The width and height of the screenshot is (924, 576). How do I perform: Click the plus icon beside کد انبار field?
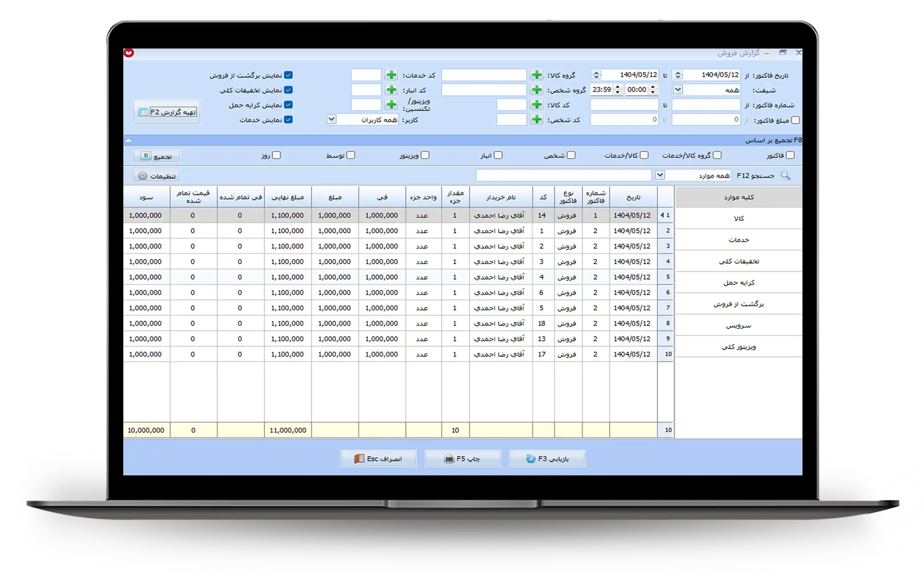(391, 90)
